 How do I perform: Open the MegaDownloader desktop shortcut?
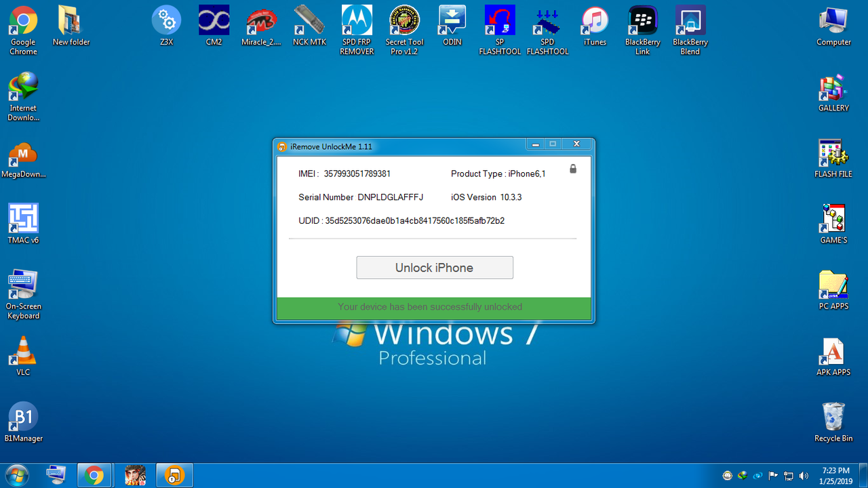(x=23, y=159)
